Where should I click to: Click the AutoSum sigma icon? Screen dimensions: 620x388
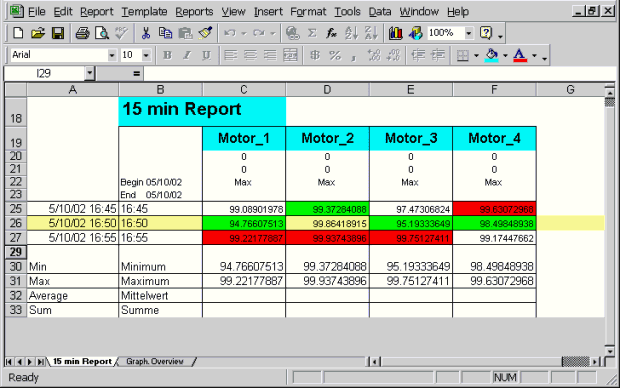coord(312,33)
